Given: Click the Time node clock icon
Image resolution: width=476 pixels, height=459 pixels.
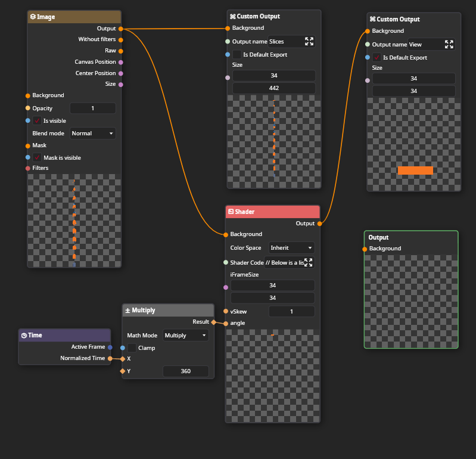Looking at the screenshot, I should tap(24, 335).
